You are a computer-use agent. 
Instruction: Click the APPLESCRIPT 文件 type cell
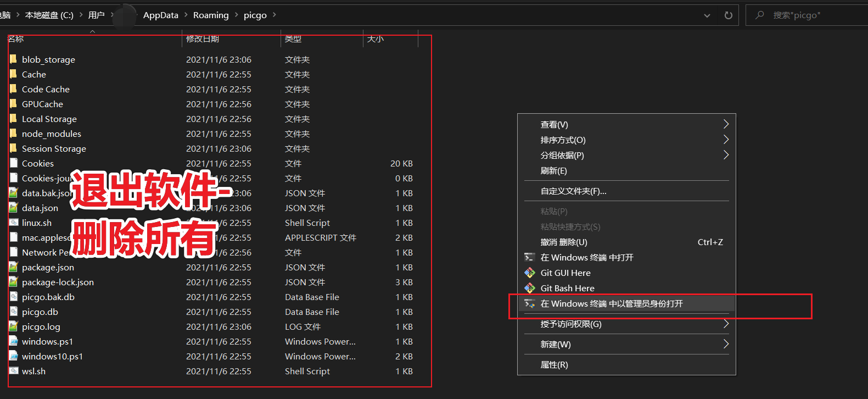pyautogui.click(x=321, y=237)
